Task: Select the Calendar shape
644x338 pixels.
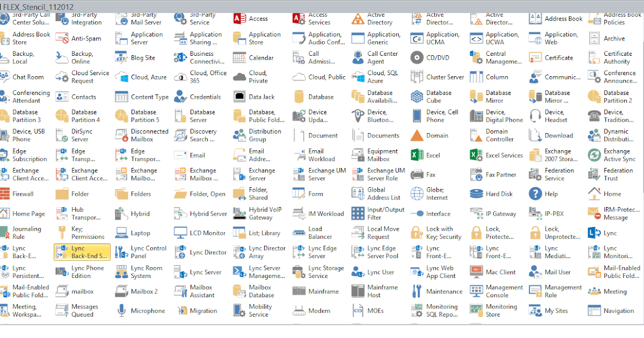Action: tap(254, 57)
